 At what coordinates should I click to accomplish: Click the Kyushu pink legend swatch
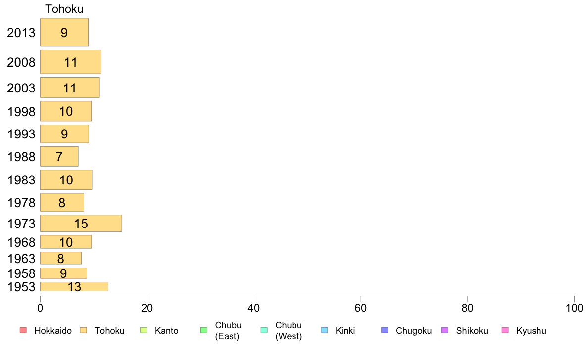pyautogui.click(x=505, y=330)
